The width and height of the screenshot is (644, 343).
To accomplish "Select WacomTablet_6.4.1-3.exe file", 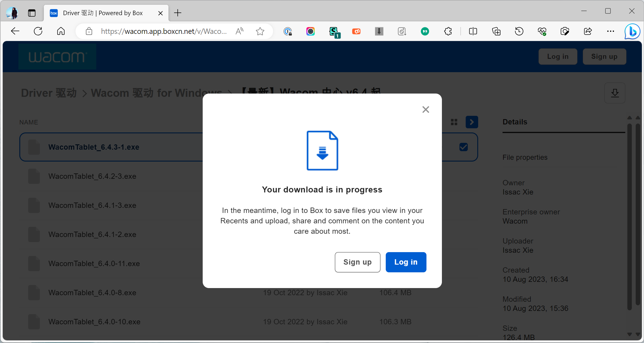I will [x=92, y=205].
